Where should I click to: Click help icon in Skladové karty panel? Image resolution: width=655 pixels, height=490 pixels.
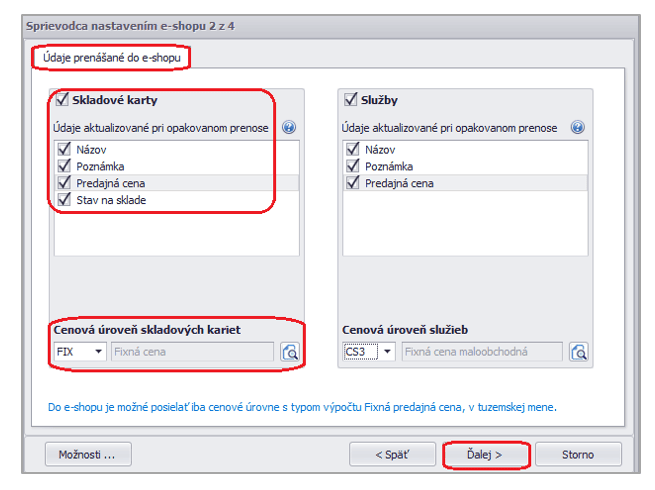[289, 128]
